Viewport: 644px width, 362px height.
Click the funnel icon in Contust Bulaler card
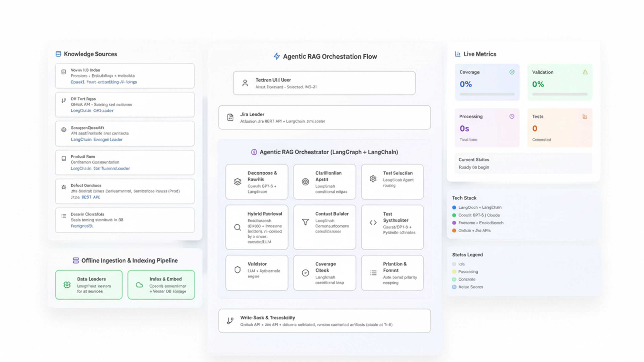tap(305, 222)
